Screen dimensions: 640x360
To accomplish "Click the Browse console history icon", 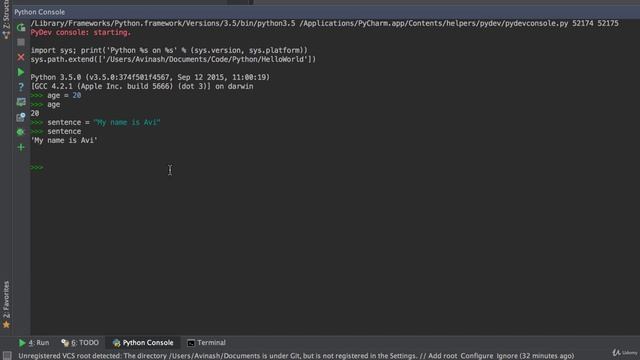I will pyautogui.click(x=21, y=117).
